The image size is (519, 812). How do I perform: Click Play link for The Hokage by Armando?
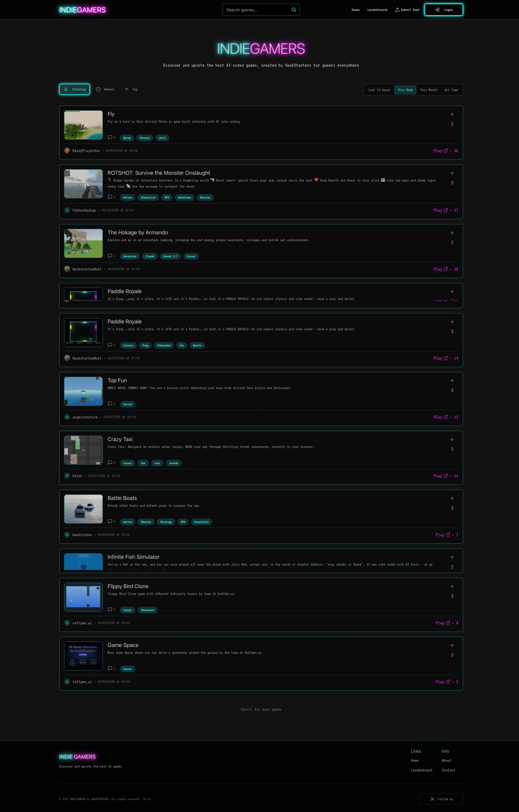tap(440, 269)
